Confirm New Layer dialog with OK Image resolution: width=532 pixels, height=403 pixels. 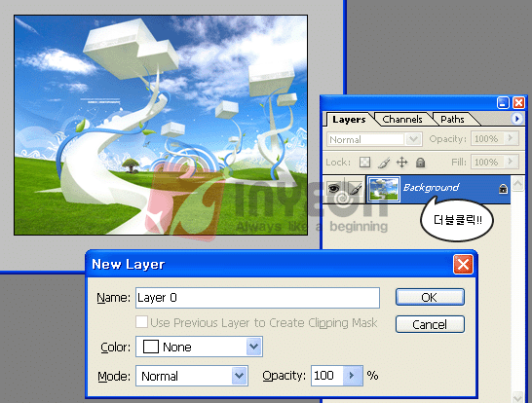(x=430, y=297)
